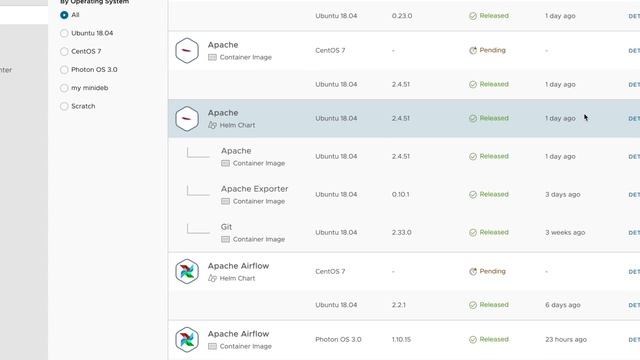Click Released check icon for Git row
This screenshot has width=640, height=360.
tap(473, 233)
